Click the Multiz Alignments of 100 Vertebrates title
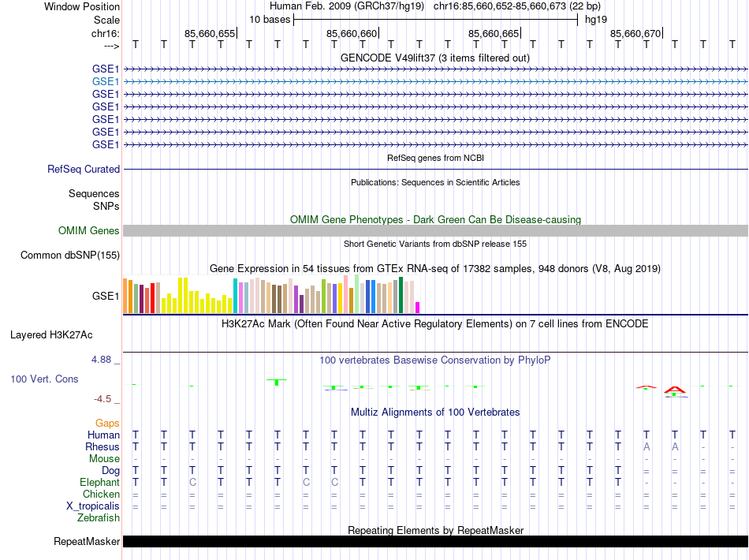Screen dimensions: 749x560 click(x=435, y=412)
